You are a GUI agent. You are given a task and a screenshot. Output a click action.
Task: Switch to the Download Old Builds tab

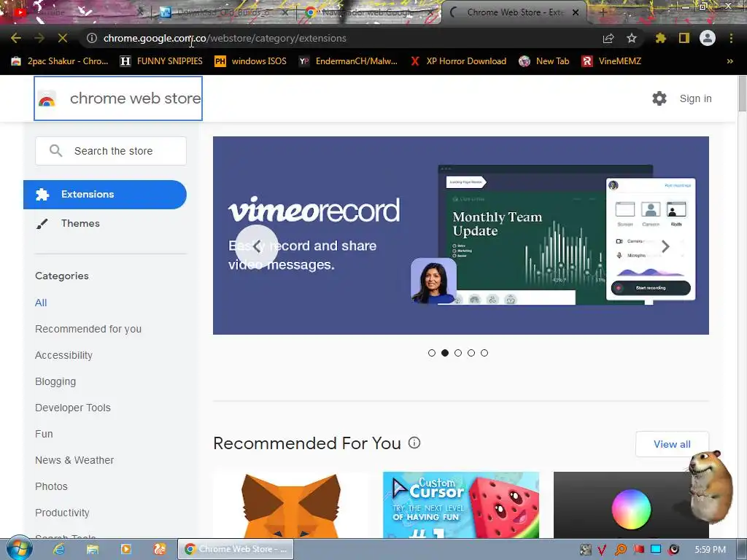point(222,12)
